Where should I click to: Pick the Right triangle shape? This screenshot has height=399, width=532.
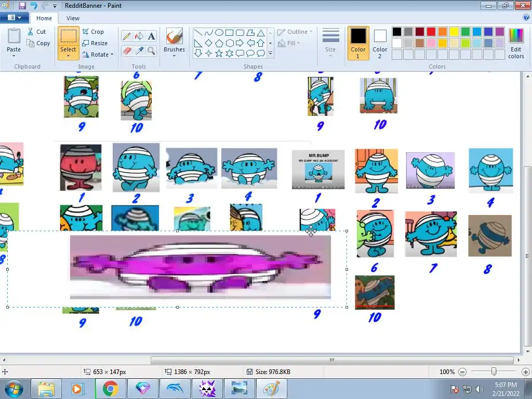click(x=198, y=43)
